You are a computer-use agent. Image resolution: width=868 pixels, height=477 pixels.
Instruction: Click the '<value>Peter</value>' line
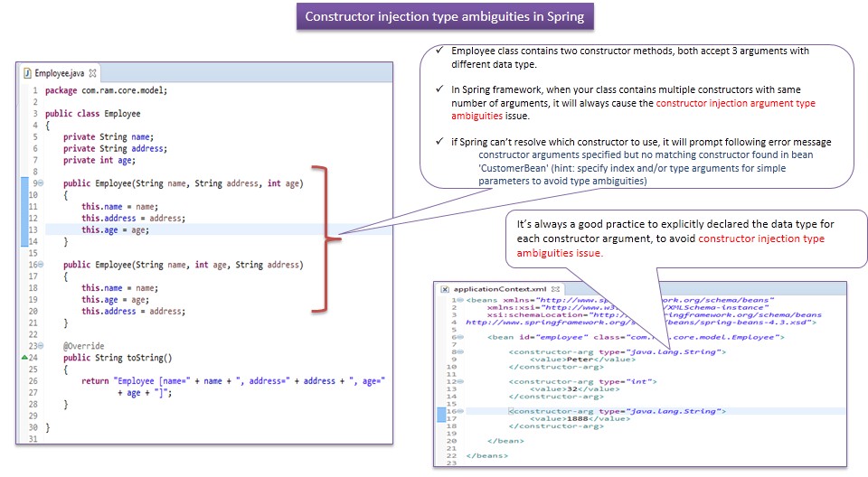click(582, 360)
